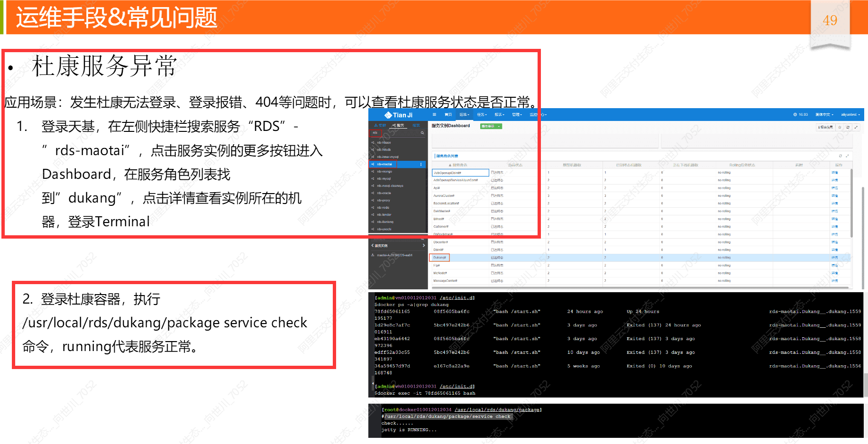Click the role table vertical scrollbar

tap(851, 203)
